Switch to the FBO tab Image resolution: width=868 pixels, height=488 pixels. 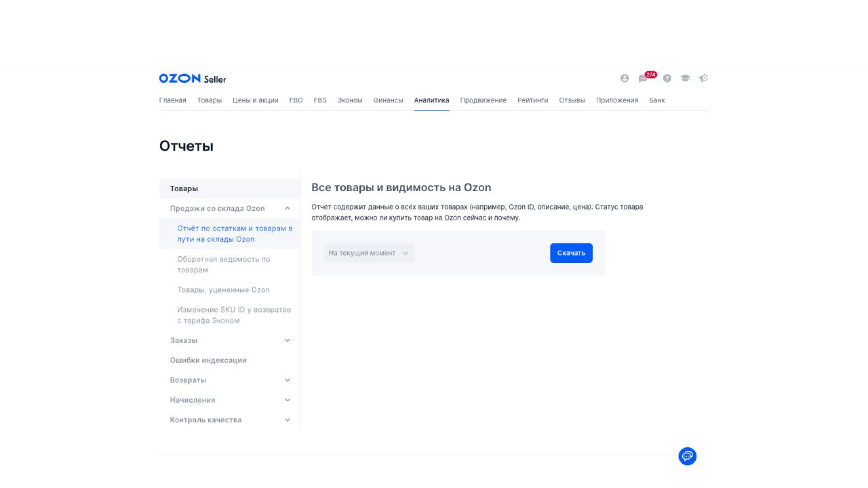(296, 100)
